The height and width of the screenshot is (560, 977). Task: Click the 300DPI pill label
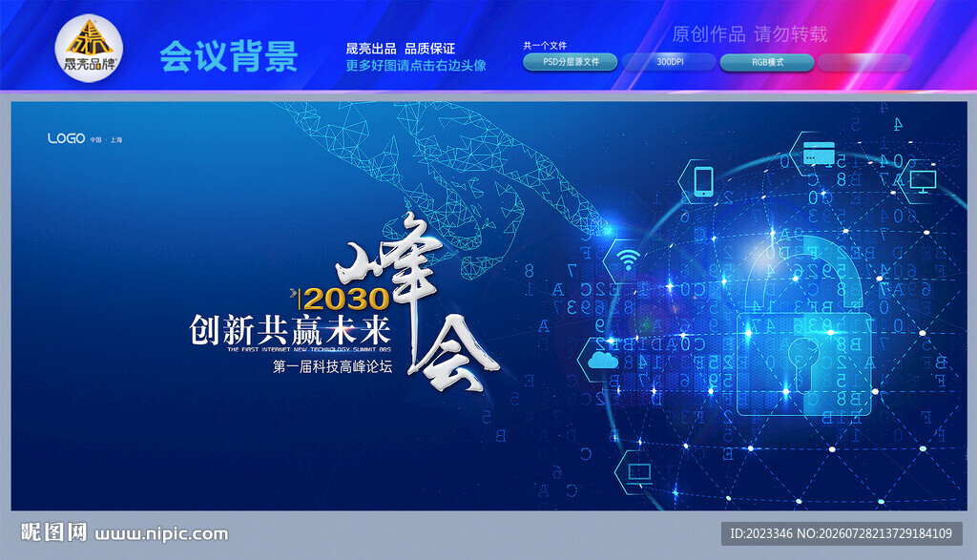coord(669,62)
